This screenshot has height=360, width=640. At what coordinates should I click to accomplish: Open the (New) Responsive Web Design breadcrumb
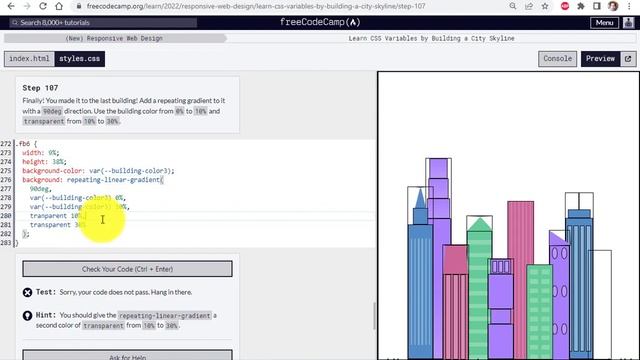tap(114, 38)
